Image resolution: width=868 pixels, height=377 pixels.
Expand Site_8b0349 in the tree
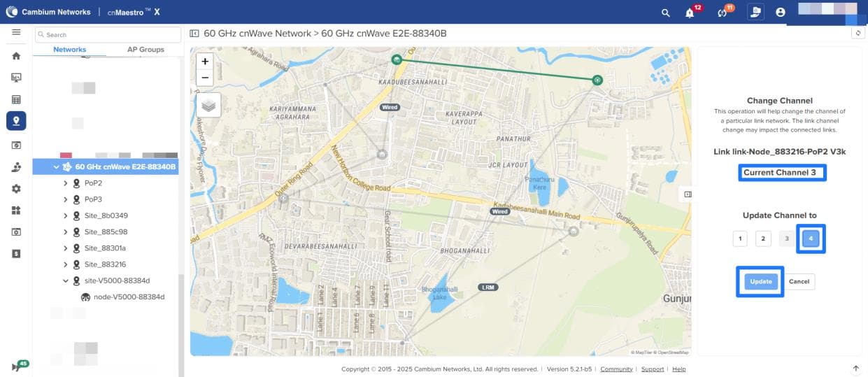coord(66,215)
